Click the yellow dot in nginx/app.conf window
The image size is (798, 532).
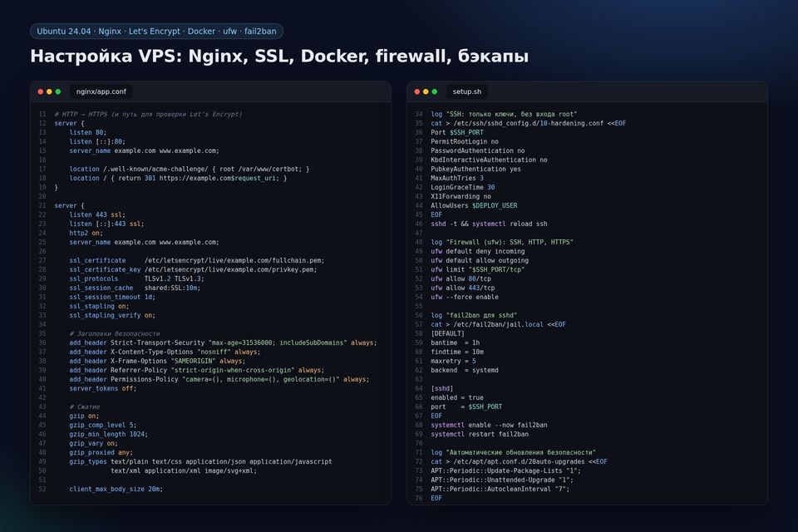click(49, 91)
